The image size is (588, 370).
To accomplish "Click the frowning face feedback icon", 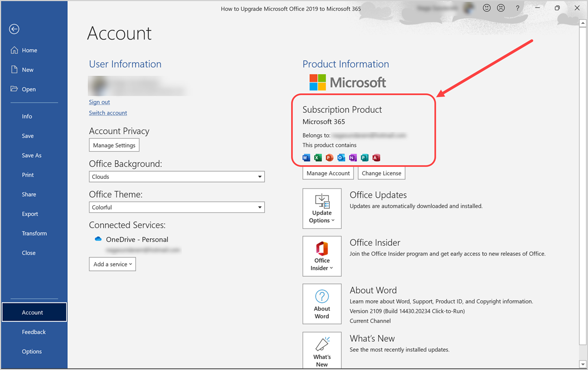I will (x=501, y=8).
